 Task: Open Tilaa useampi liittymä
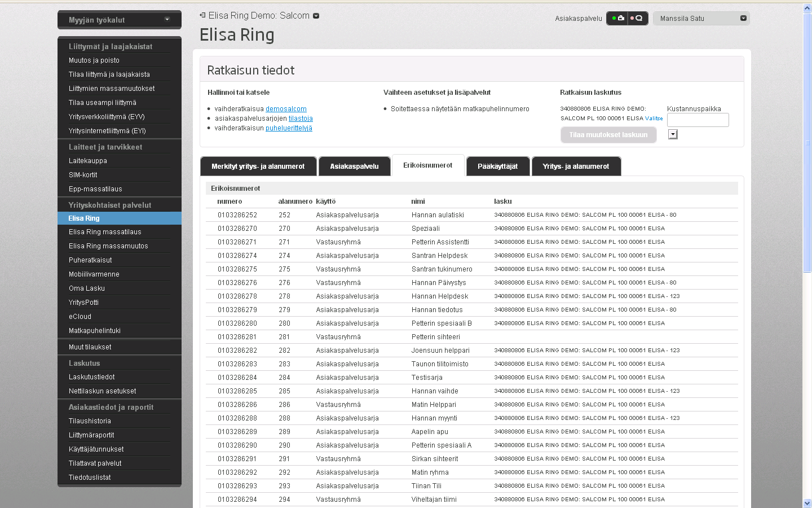coord(103,103)
